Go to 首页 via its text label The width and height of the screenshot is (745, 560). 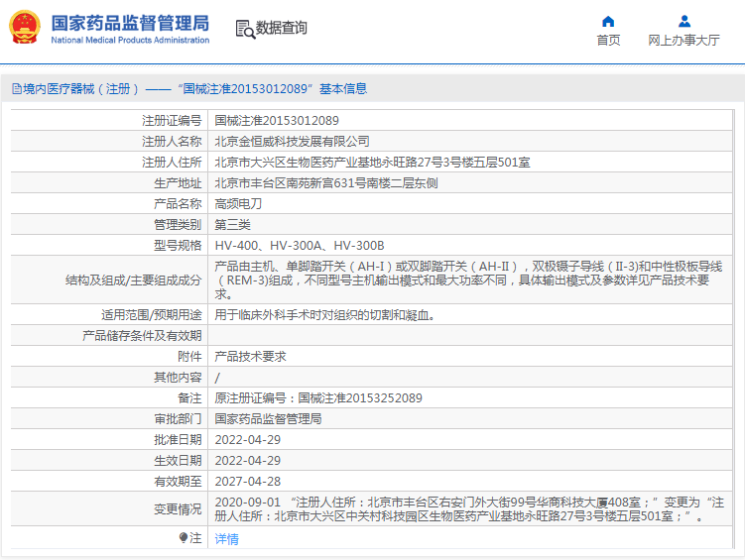[608, 41]
